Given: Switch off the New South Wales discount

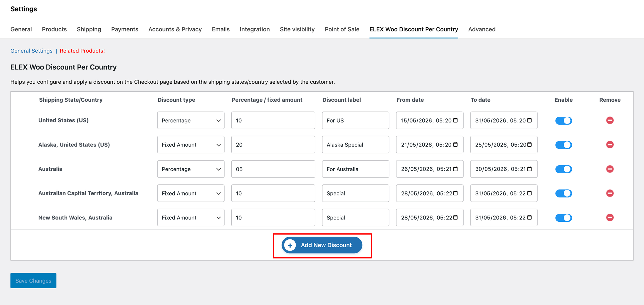Looking at the screenshot, I should 563,218.
